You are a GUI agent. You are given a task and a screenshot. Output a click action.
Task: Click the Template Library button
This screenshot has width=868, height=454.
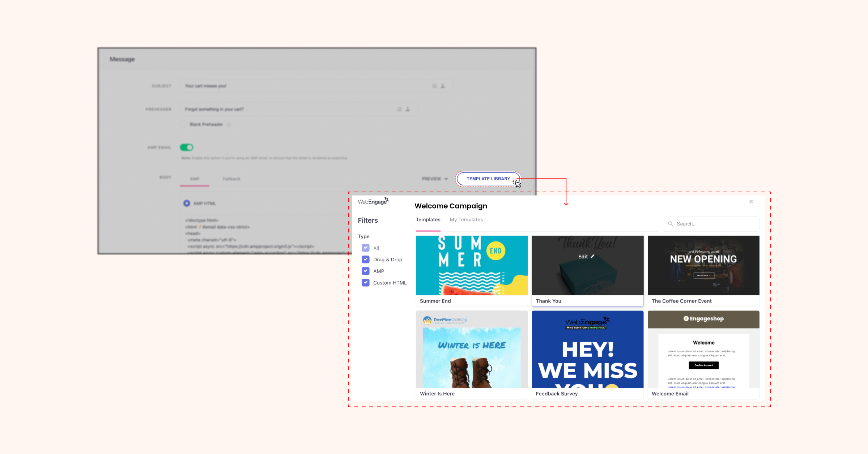click(x=488, y=178)
